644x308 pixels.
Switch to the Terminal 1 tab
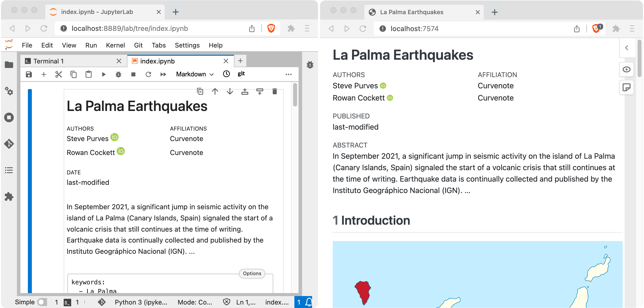pos(49,61)
